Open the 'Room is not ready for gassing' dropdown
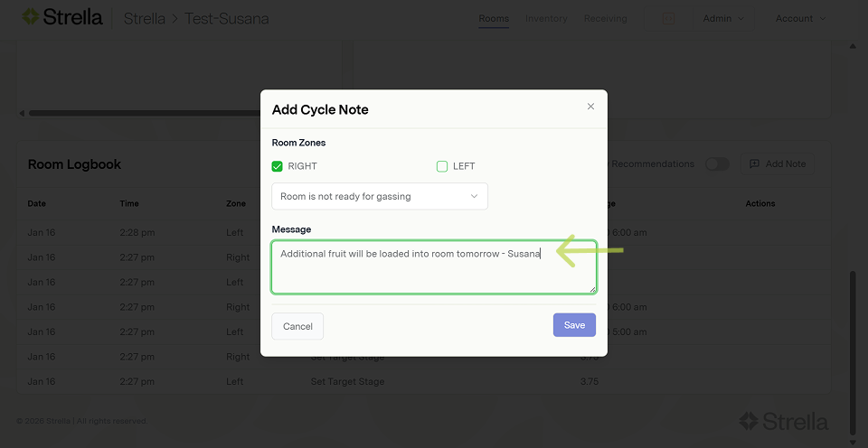Screen dimensions: 868x448 pos(380,196)
